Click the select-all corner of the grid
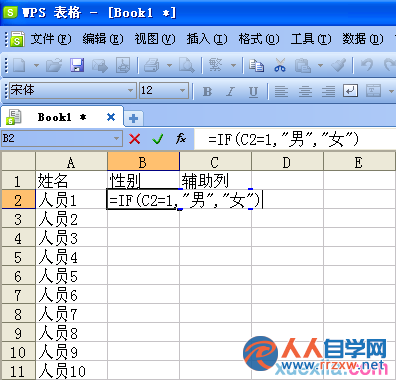 [x=18, y=162]
